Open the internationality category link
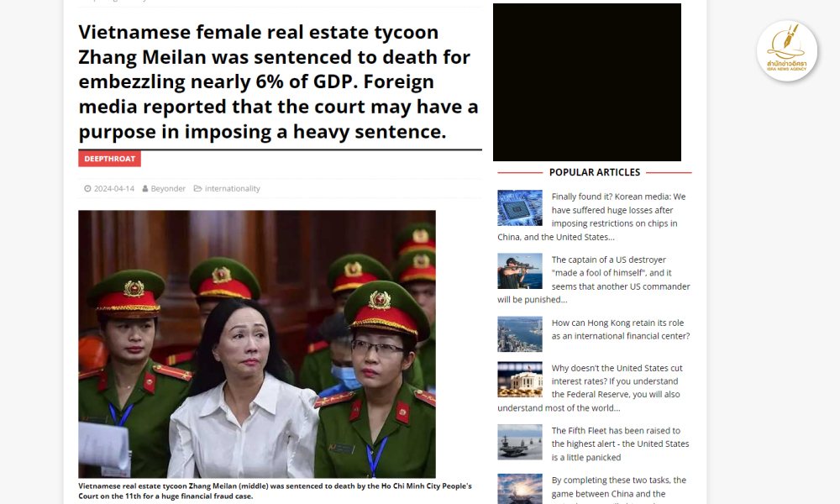Viewport: 840px width, 504px height. pyautogui.click(x=233, y=188)
